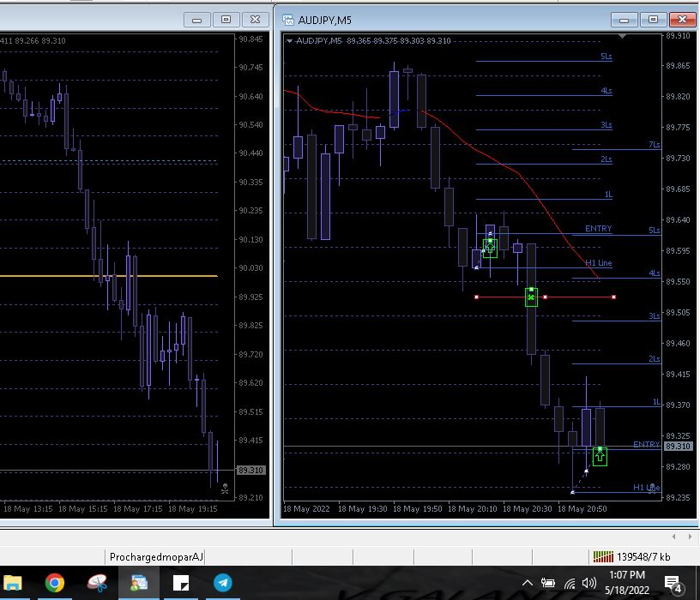Open File Explorer from the taskbar

tap(14, 583)
